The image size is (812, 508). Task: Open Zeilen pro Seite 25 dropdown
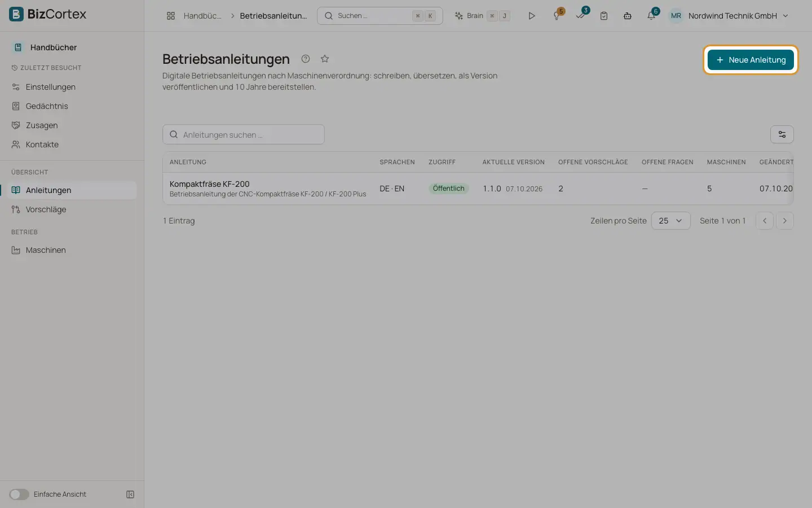pyautogui.click(x=670, y=221)
